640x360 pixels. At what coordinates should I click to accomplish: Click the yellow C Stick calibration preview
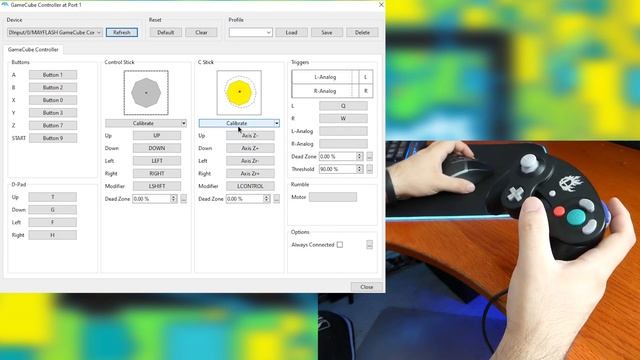239,93
